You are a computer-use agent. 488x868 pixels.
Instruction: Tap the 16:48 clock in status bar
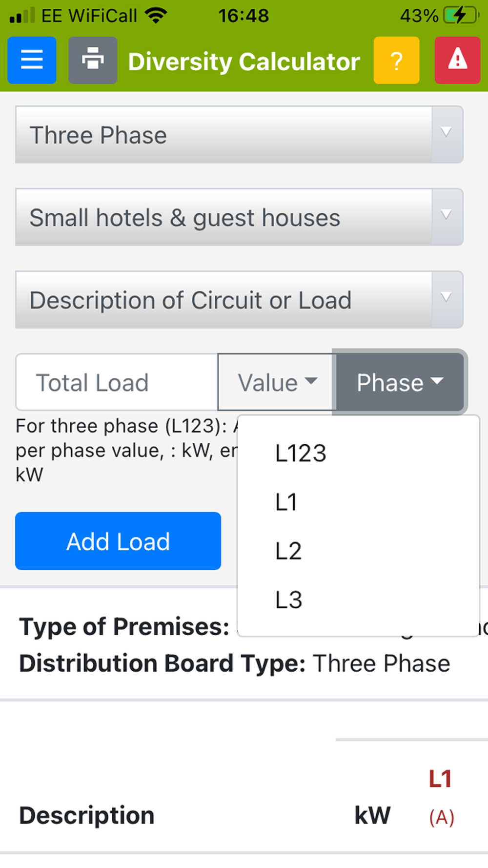click(x=244, y=16)
